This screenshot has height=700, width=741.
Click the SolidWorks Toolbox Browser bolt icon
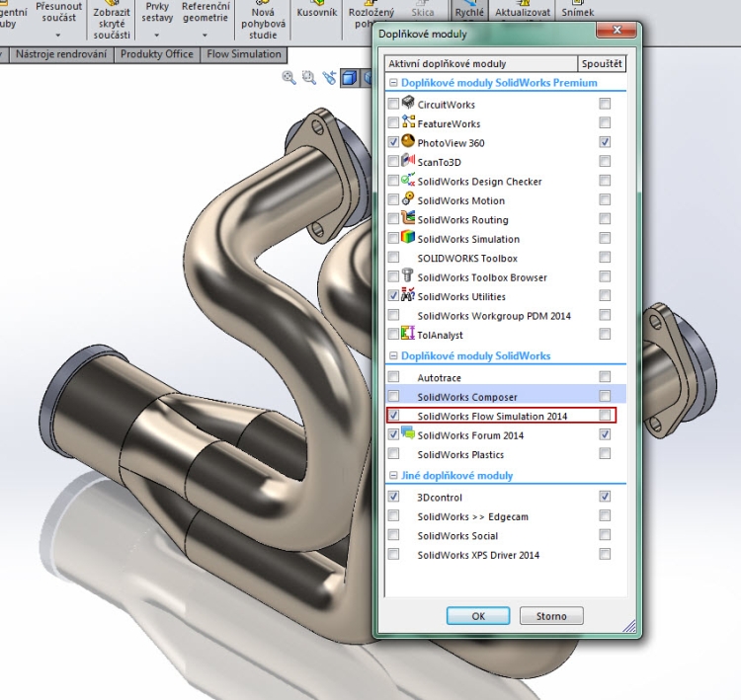[x=408, y=274]
